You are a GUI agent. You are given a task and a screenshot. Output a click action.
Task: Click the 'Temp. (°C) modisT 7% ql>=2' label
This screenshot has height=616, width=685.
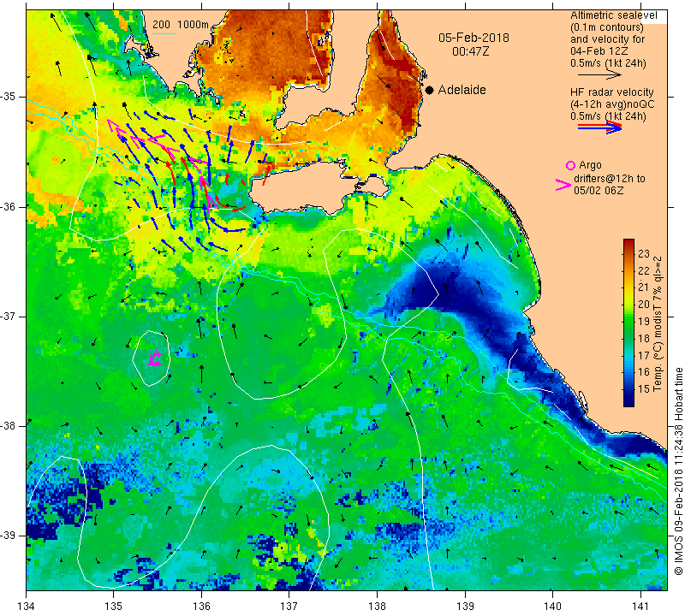pyautogui.click(x=658, y=324)
